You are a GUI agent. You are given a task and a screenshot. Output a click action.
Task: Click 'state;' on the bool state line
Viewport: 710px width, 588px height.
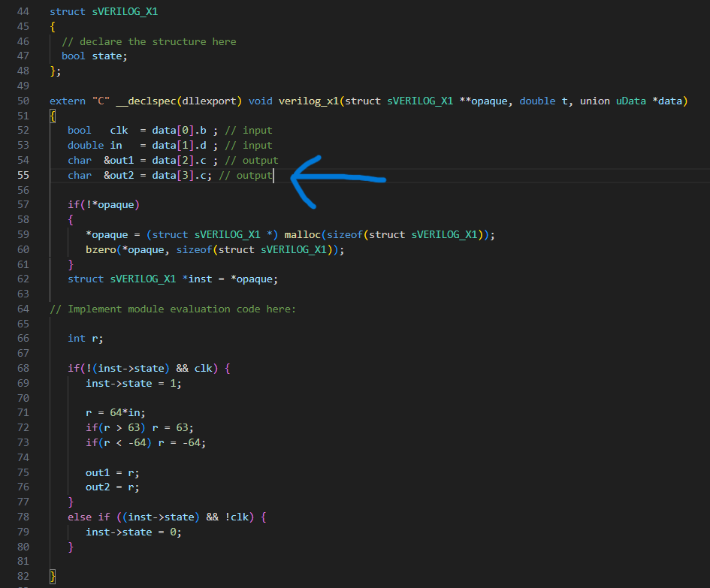click(110, 56)
